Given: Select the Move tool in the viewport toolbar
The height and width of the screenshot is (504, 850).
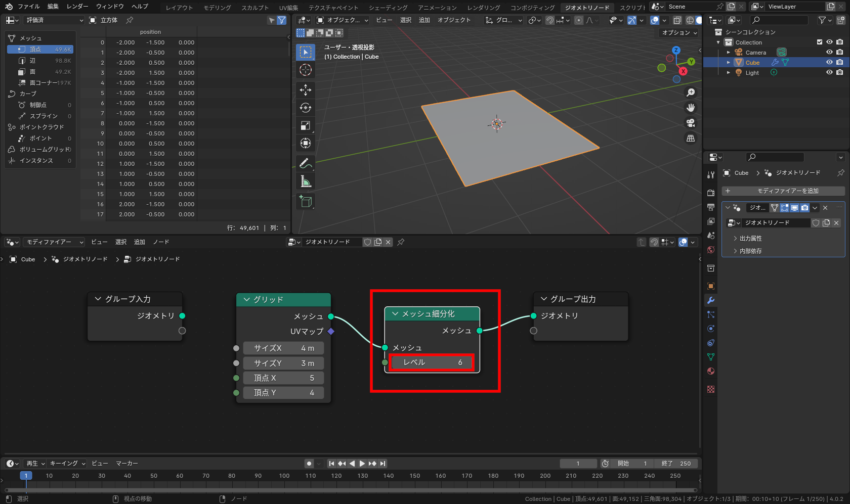Looking at the screenshot, I should (306, 89).
